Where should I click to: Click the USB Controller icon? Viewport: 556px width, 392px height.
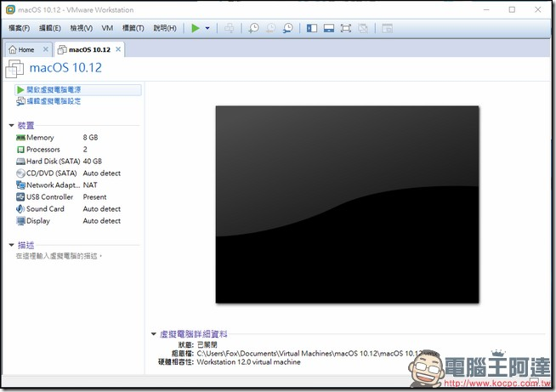click(x=20, y=197)
